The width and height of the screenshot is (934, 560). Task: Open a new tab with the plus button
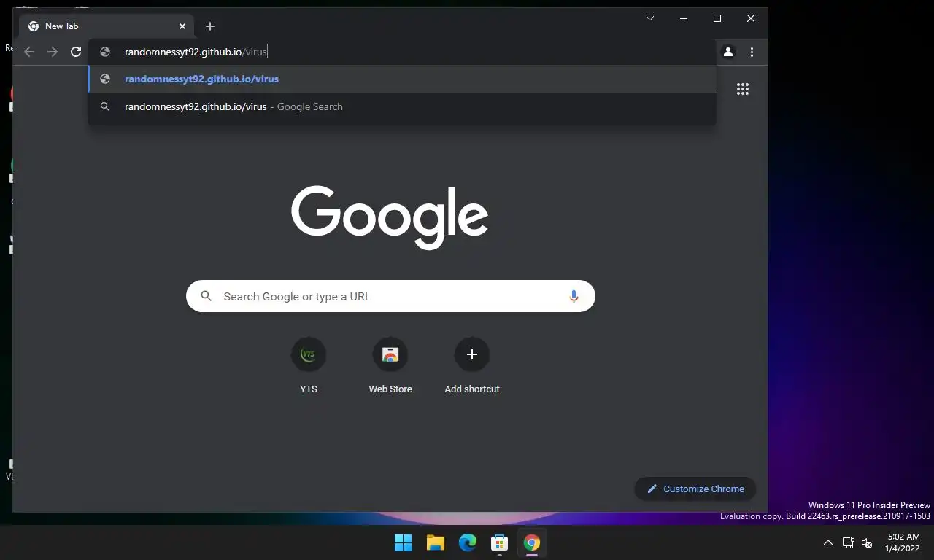click(210, 26)
